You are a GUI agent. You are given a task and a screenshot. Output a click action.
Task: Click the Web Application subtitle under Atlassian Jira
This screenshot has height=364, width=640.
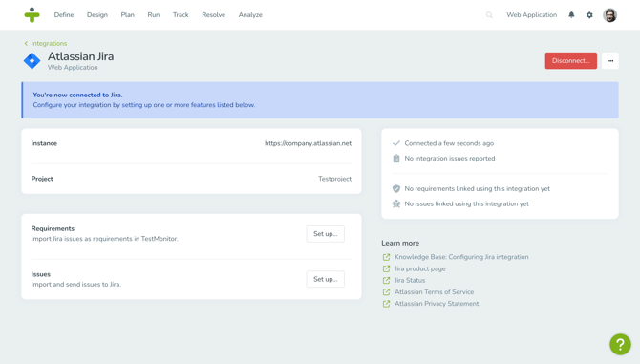pos(73,67)
